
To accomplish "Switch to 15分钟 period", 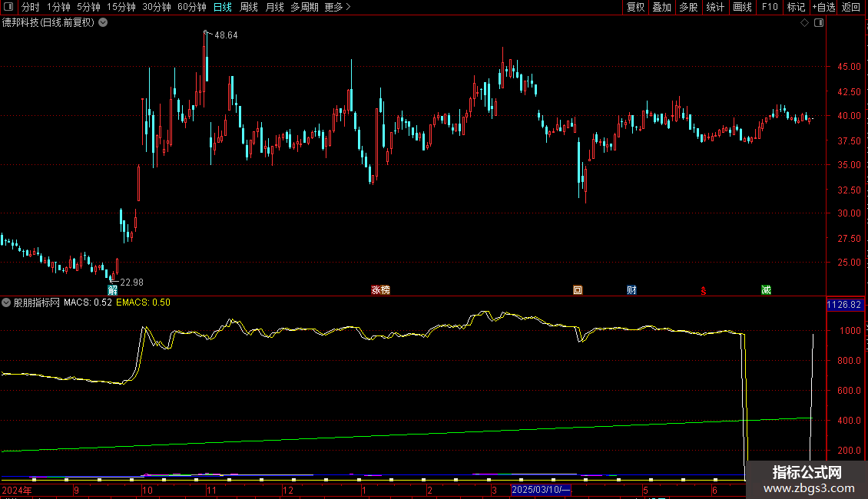I will (x=121, y=7).
